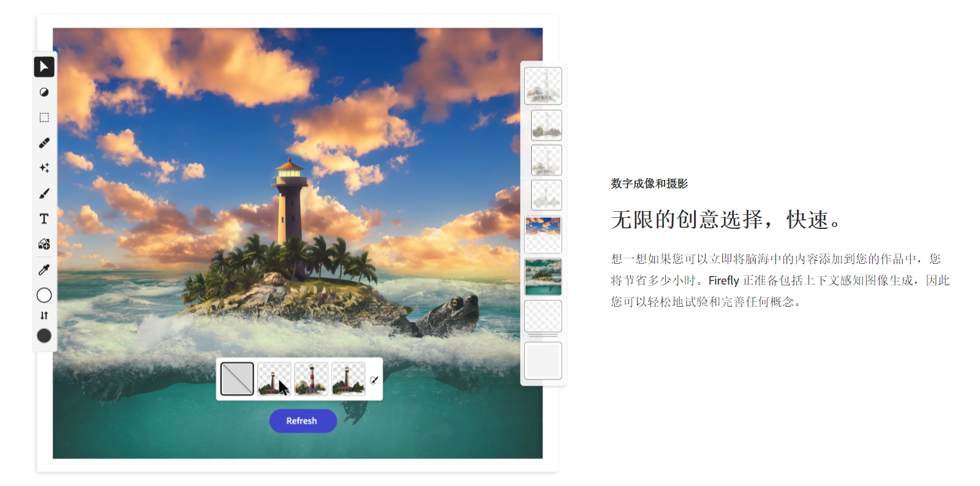Click the dark gray background color circle
The width and height of the screenshot is (980, 486).
pos(44,335)
